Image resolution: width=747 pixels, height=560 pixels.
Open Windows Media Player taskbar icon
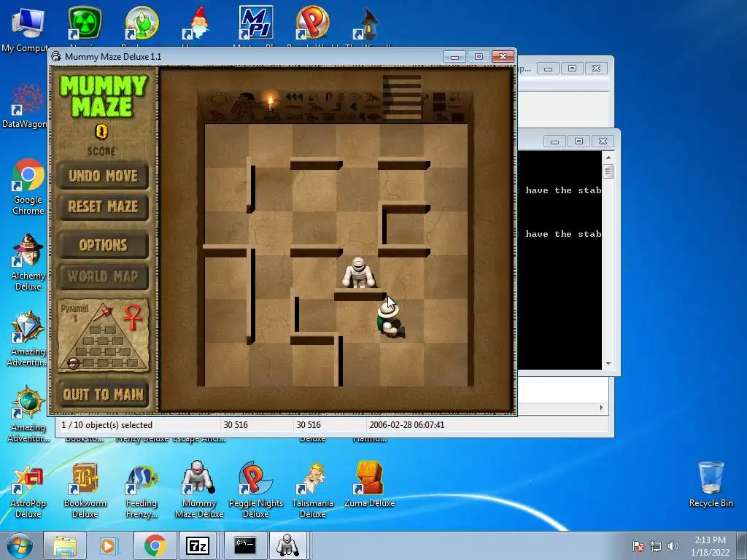pos(109,545)
